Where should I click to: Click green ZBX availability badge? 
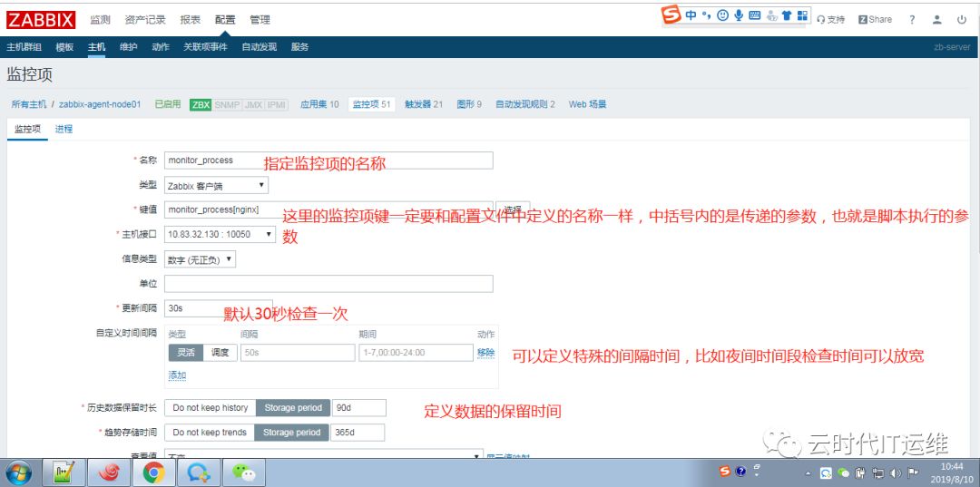[x=201, y=104]
